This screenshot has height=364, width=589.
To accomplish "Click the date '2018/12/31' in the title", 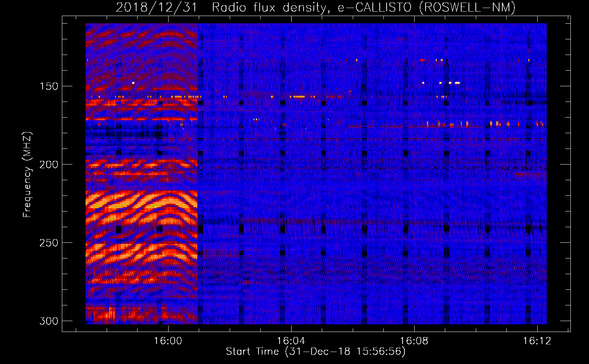I will 157,7.
